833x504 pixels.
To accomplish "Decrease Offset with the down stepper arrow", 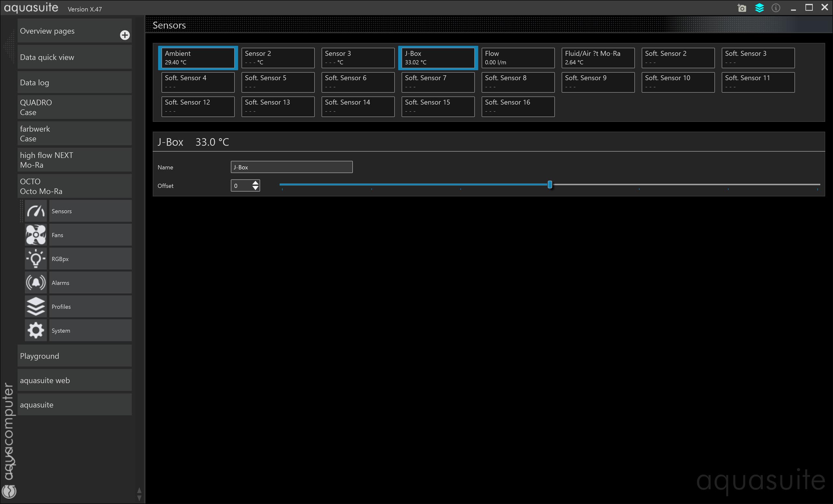I will click(256, 188).
